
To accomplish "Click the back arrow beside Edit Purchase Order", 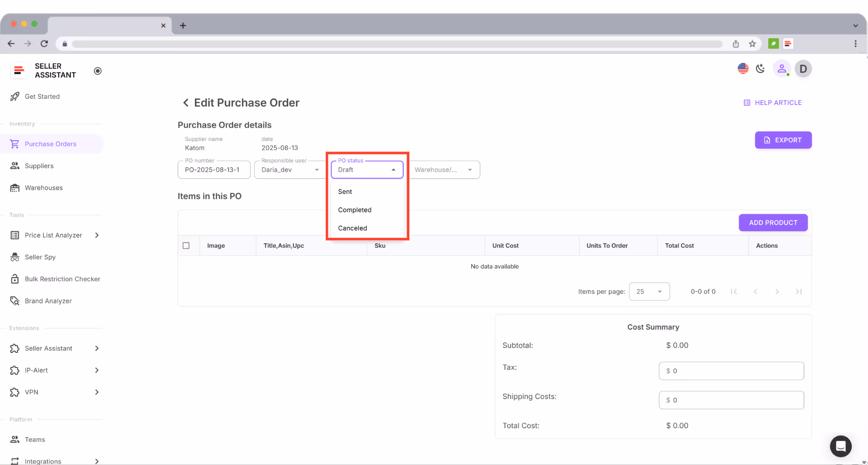I will pyautogui.click(x=186, y=103).
